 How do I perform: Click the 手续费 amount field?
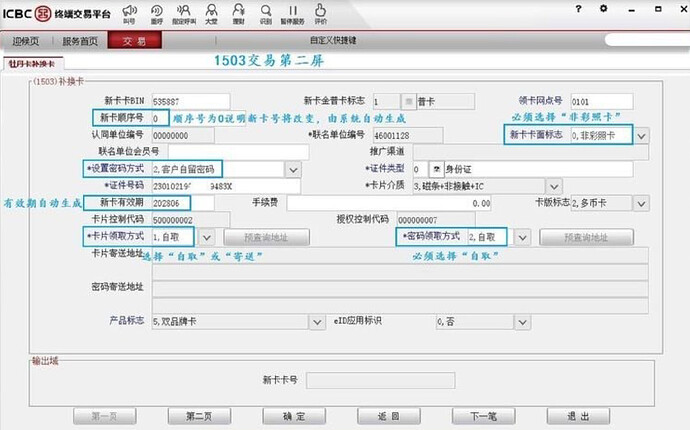point(389,203)
